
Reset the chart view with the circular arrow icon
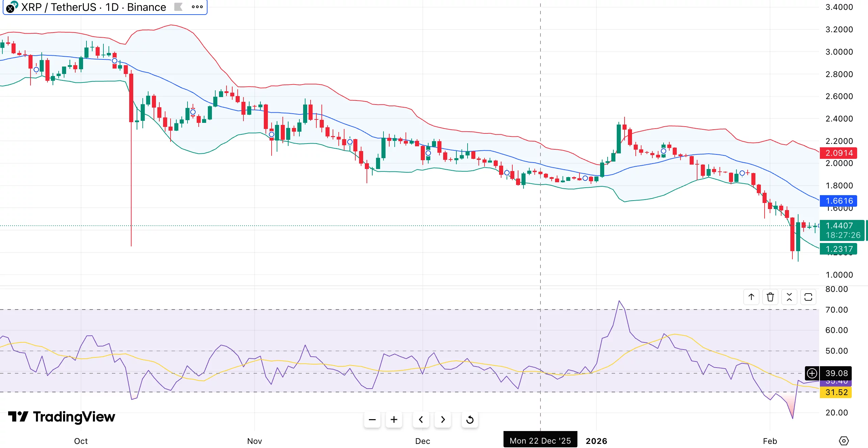click(470, 419)
